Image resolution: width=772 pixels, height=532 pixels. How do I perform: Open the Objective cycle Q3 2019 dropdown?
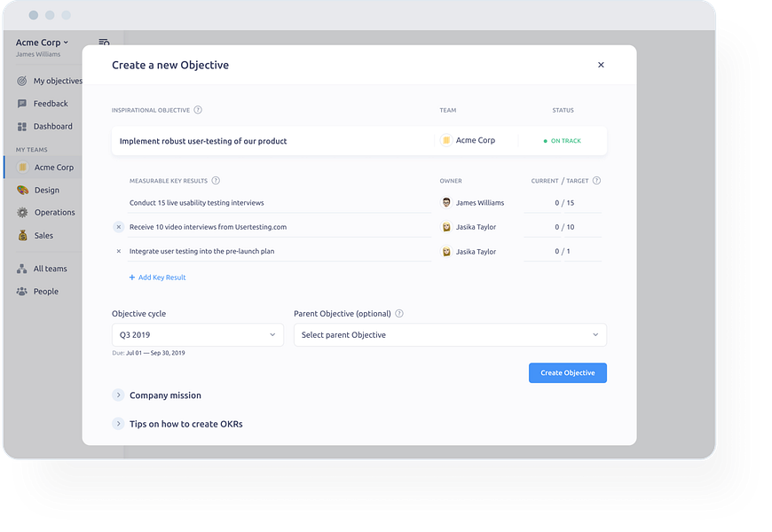(x=197, y=334)
